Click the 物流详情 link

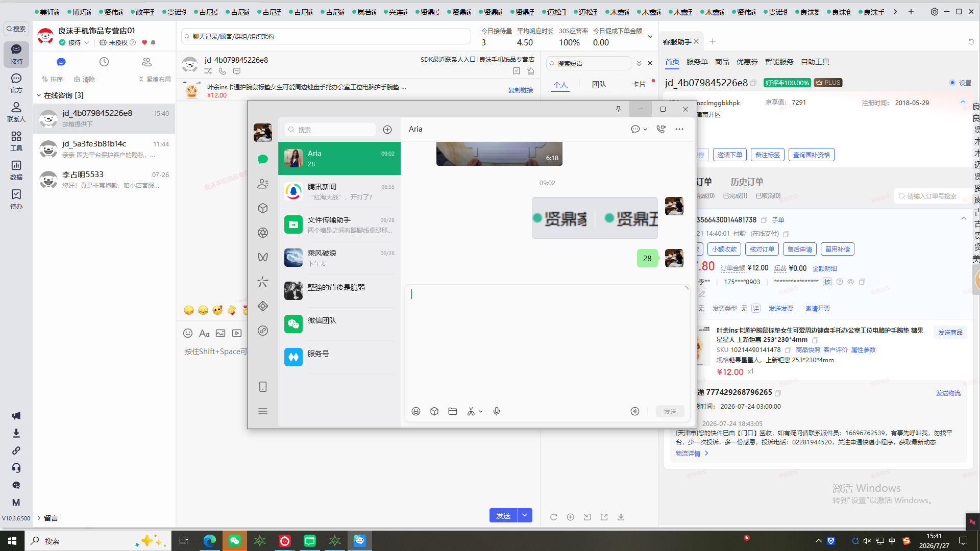[688, 454]
